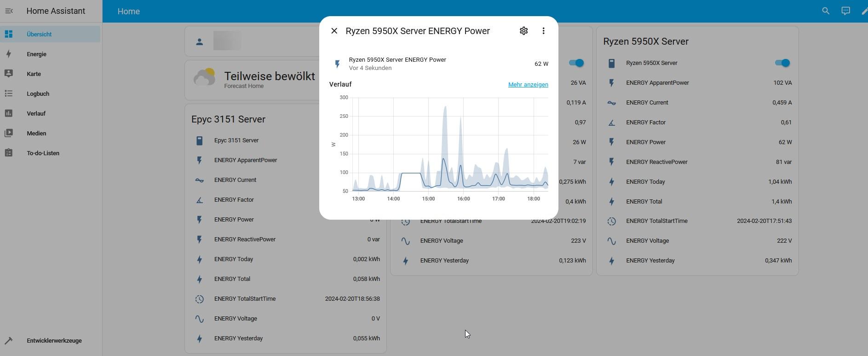
Task: Open Epyc ENERGY Voltage 0 V row
Action: coord(286,319)
